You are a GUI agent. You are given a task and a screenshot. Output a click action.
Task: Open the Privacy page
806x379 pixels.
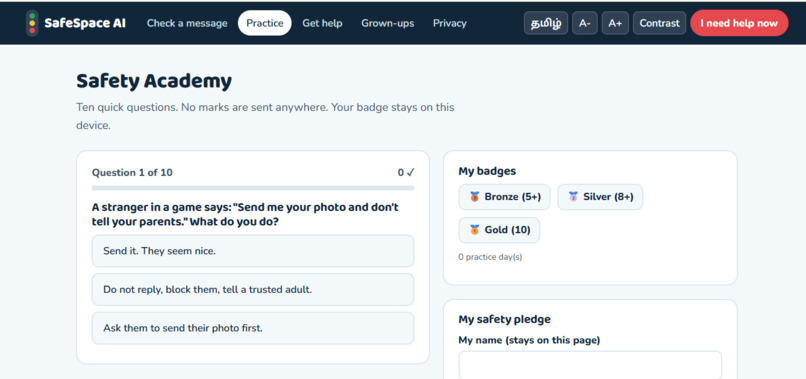450,23
